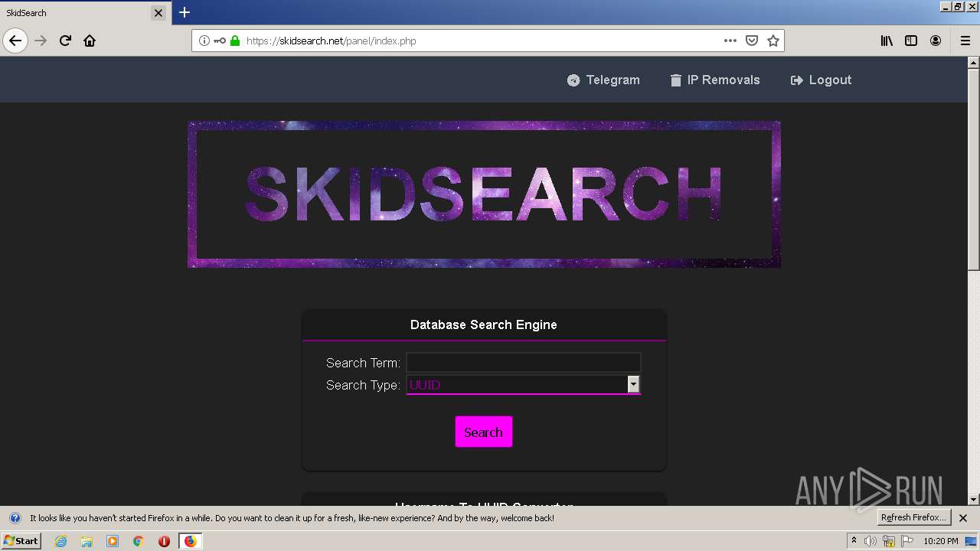This screenshot has height=551, width=980.
Task: Click the Database Search Engine heading
Action: click(x=484, y=324)
